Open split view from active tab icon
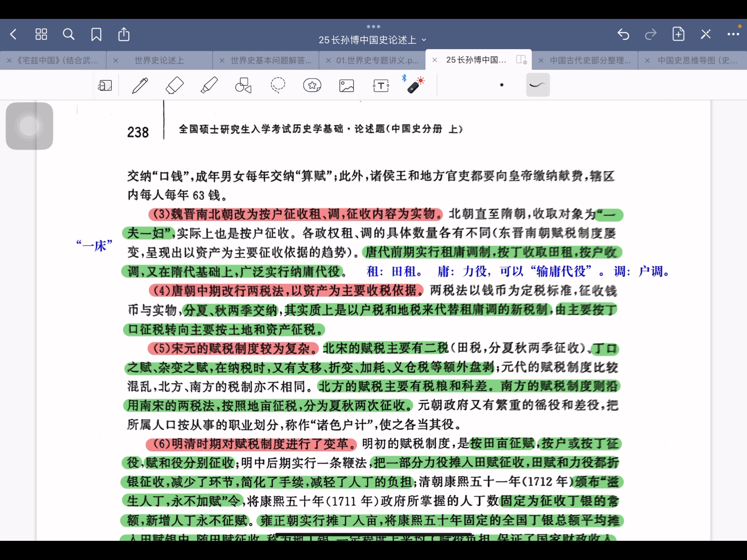 [x=521, y=60]
